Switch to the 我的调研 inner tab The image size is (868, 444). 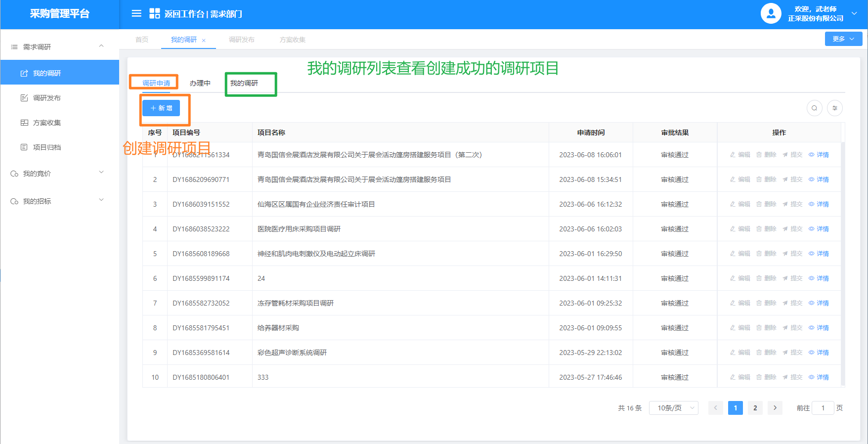click(x=244, y=83)
